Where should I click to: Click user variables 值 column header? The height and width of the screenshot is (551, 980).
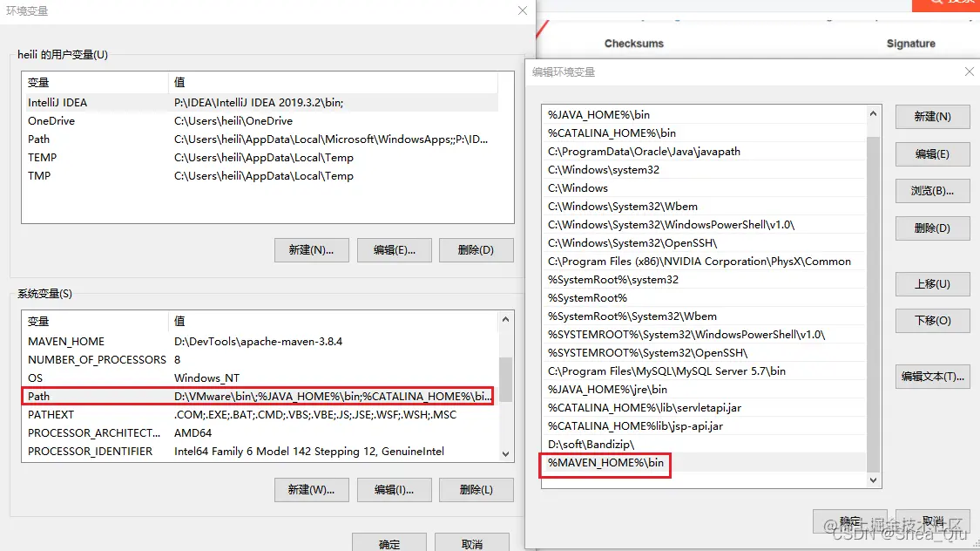[333, 82]
